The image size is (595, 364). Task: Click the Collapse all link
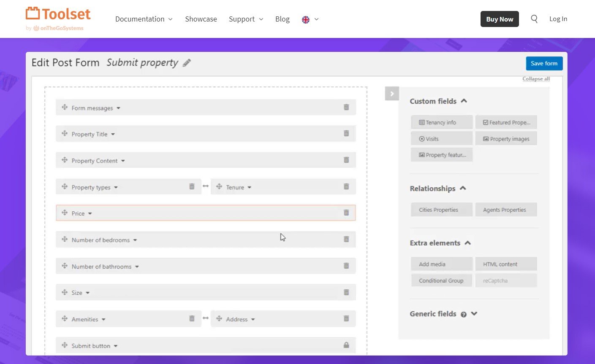[536, 79]
